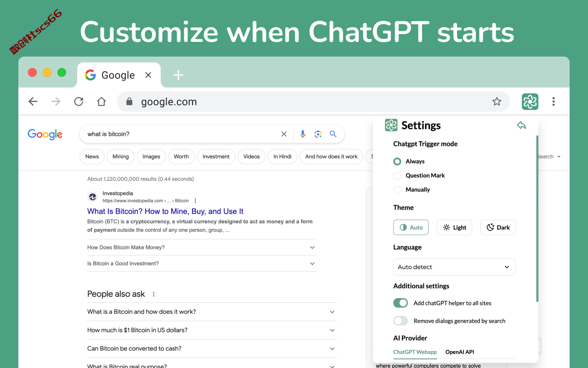588x368 pixels.
Task: Toggle Add chatGPT helper to all sites
Action: coord(401,303)
